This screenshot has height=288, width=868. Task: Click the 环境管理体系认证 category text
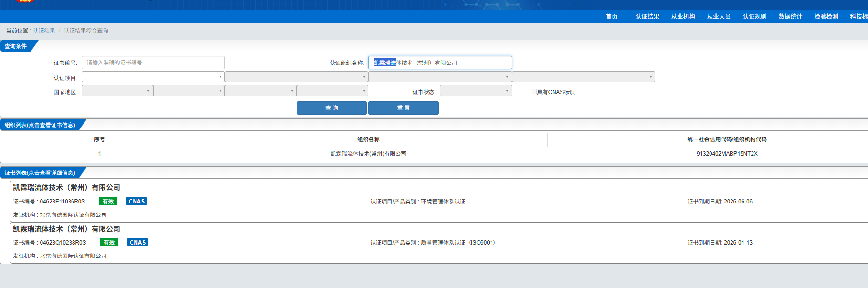click(443, 202)
